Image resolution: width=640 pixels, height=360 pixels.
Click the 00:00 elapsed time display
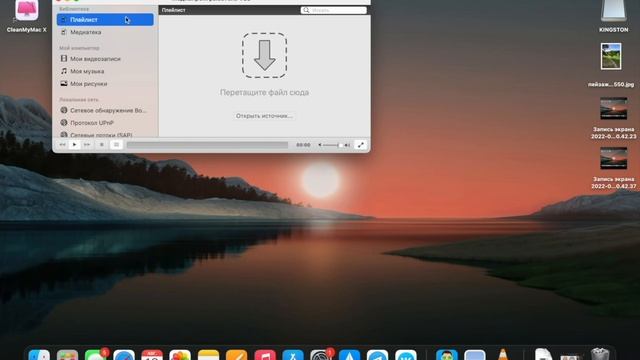point(303,145)
